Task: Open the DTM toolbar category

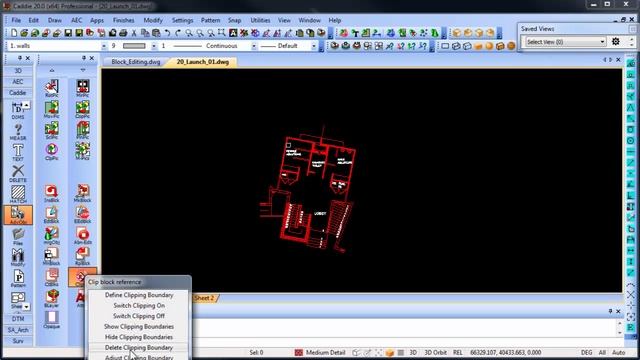Action: (18, 319)
